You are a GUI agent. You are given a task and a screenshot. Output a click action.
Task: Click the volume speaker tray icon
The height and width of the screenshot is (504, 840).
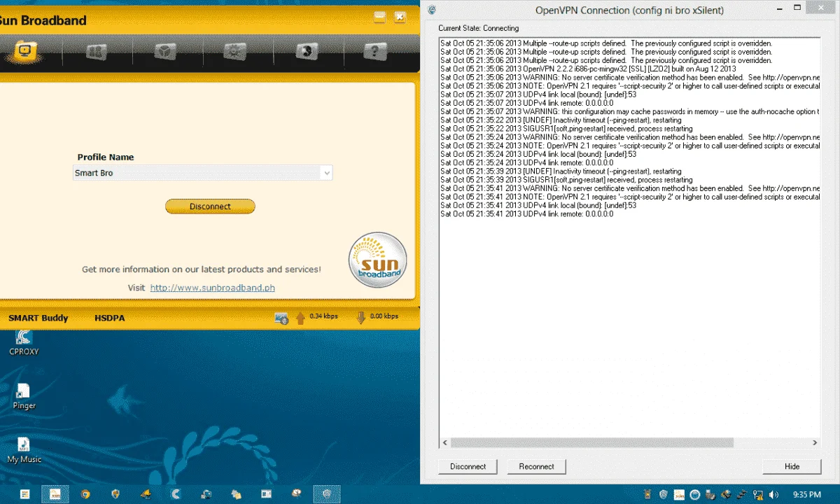click(x=773, y=495)
